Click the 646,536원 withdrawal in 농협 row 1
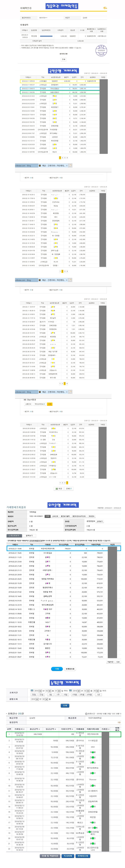 pos(38,734)
